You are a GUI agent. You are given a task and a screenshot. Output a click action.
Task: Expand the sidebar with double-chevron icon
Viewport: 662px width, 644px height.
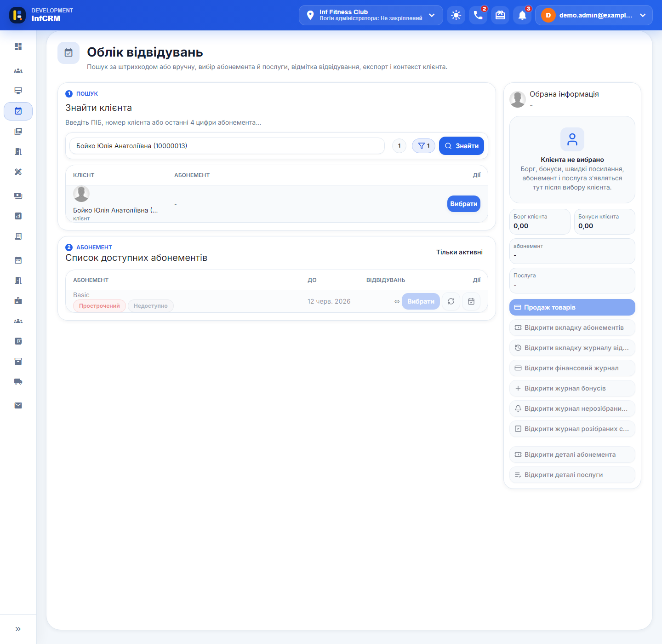click(18, 629)
